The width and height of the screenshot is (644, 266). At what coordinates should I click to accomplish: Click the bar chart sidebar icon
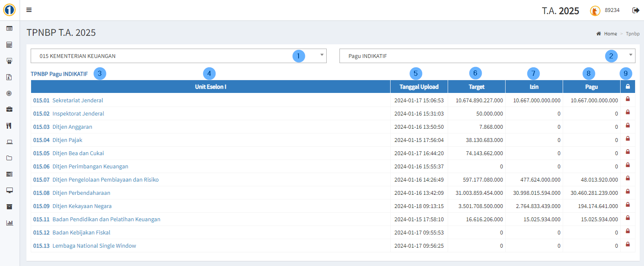[x=9, y=223]
